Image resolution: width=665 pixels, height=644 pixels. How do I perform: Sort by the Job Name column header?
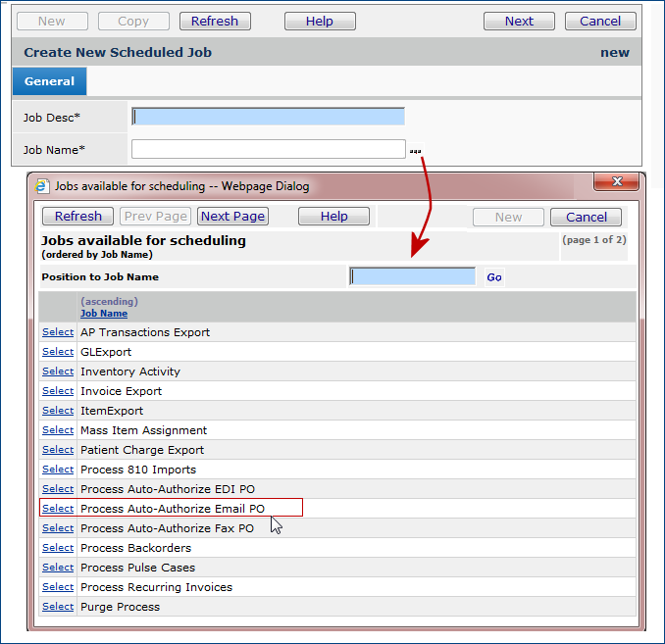point(104,314)
